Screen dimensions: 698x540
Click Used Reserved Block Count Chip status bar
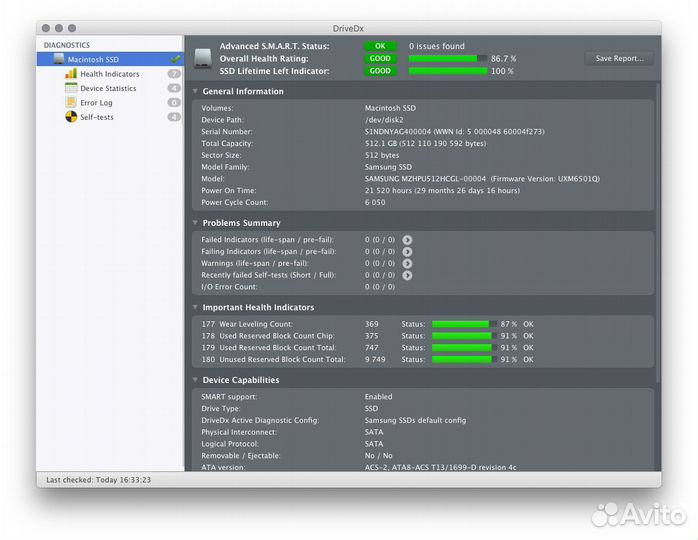coord(464,336)
